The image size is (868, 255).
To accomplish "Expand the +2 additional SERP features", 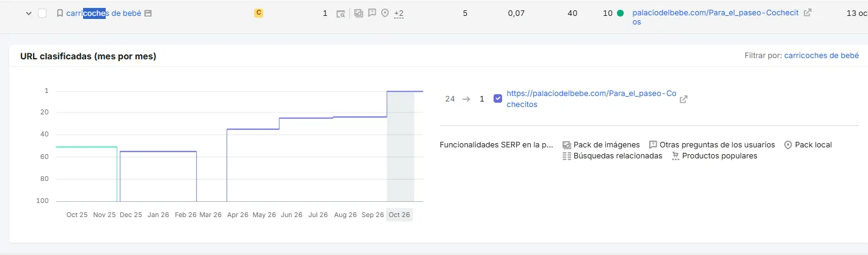I will tap(399, 13).
